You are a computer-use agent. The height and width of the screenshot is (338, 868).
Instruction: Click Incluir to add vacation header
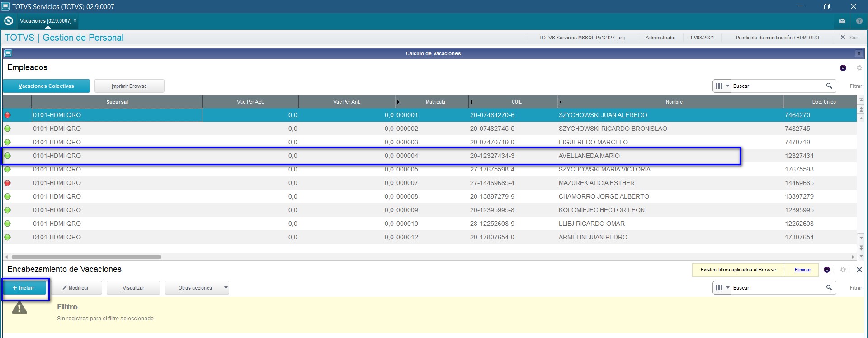pos(24,288)
